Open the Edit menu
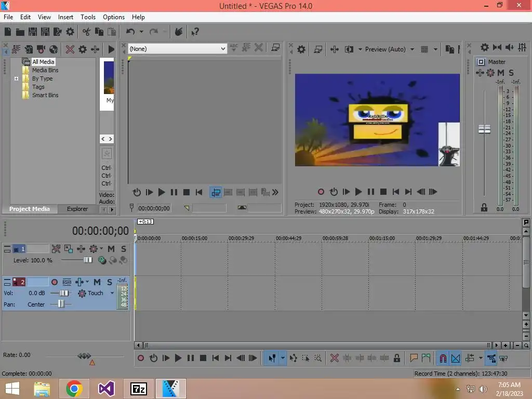 click(25, 17)
